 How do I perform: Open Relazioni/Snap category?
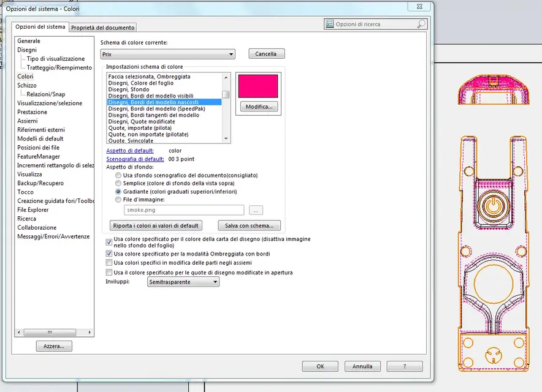click(x=45, y=94)
